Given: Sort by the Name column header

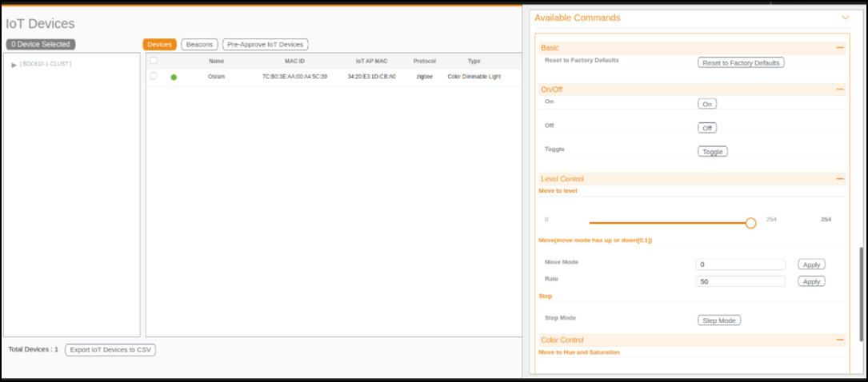Looking at the screenshot, I should [217, 62].
